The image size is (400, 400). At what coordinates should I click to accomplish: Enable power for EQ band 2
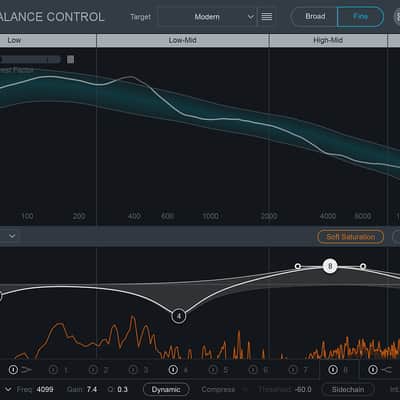point(93,370)
